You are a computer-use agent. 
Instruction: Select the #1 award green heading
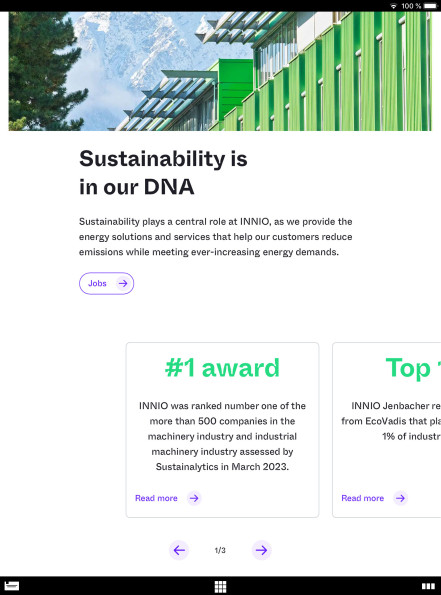click(222, 368)
